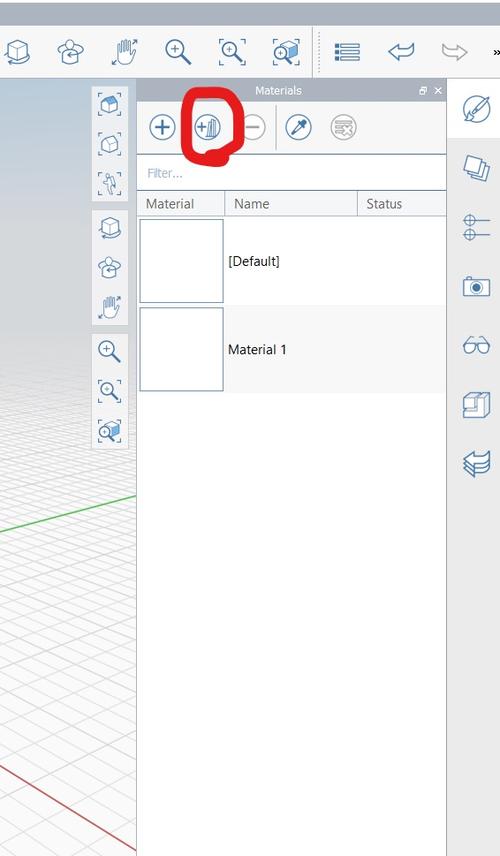Viewport: 500px width, 856px height.
Task: Select Look Around in the horizontal main toolbar
Action: pos(70,52)
